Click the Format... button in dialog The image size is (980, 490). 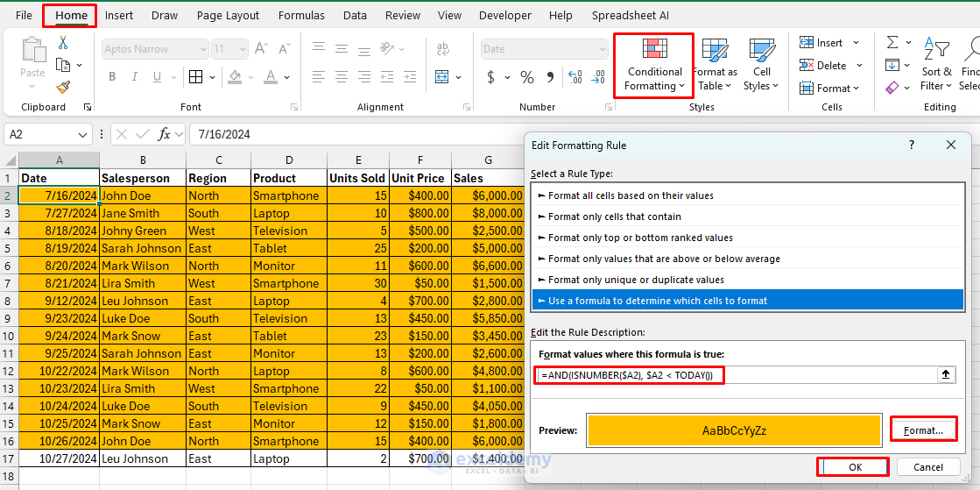click(923, 430)
